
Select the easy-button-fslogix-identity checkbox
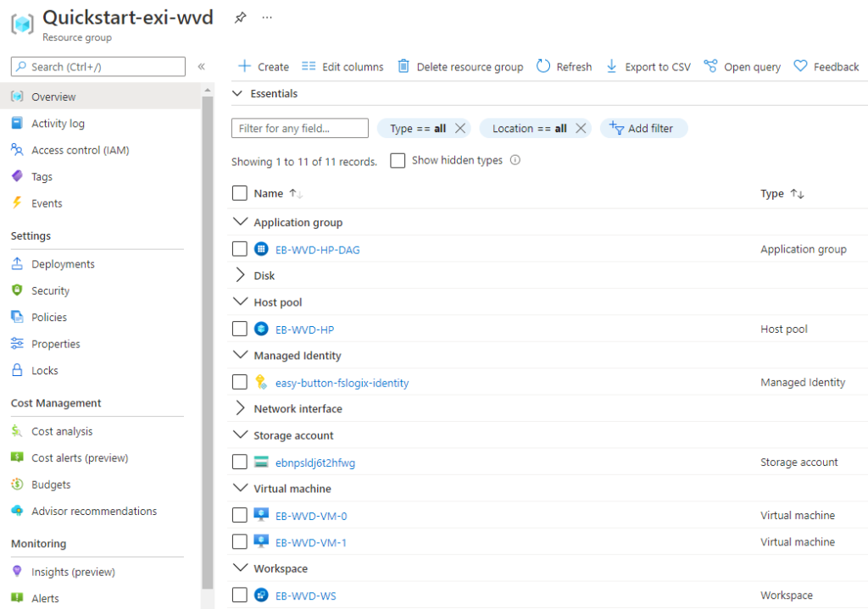pyautogui.click(x=240, y=382)
